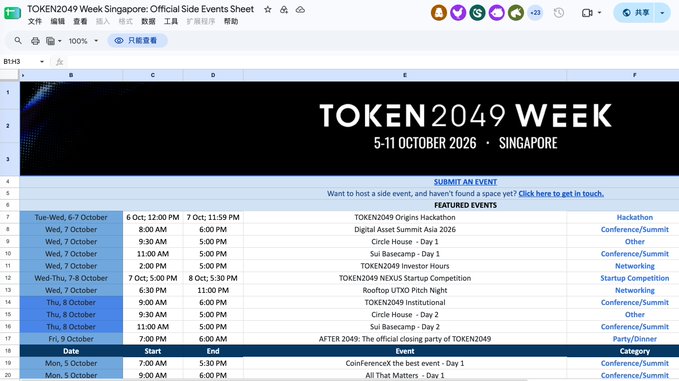Click the SUBMIT AN EVENT link
This screenshot has height=381, width=679.
(466, 182)
